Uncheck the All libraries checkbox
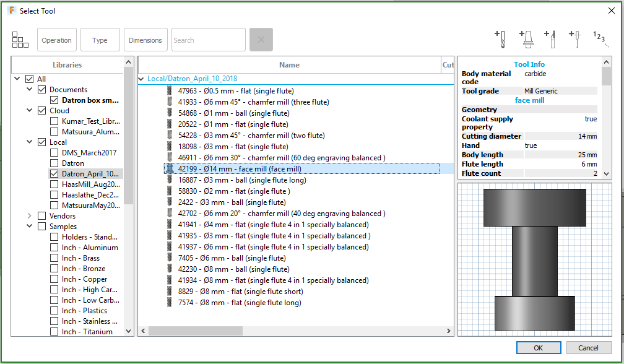Image resolution: width=624 pixels, height=364 pixels. [x=30, y=79]
